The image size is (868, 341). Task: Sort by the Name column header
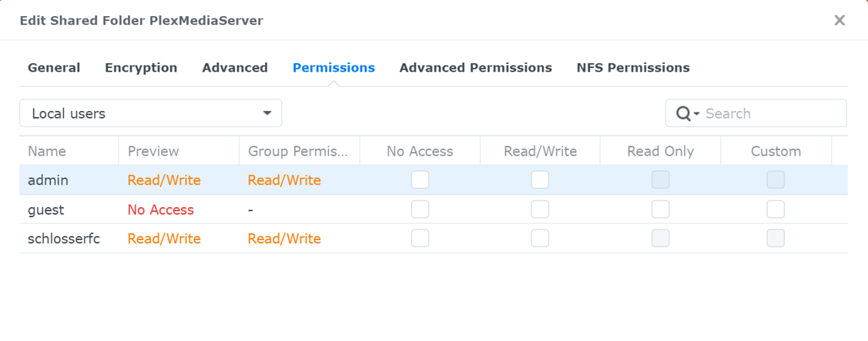click(47, 152)
